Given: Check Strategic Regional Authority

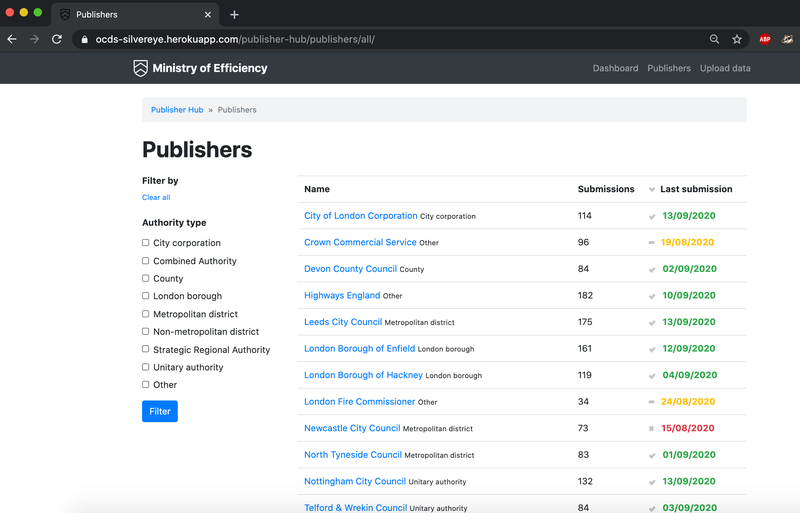Looking at the screenshot, I should [x=145, y=349].
